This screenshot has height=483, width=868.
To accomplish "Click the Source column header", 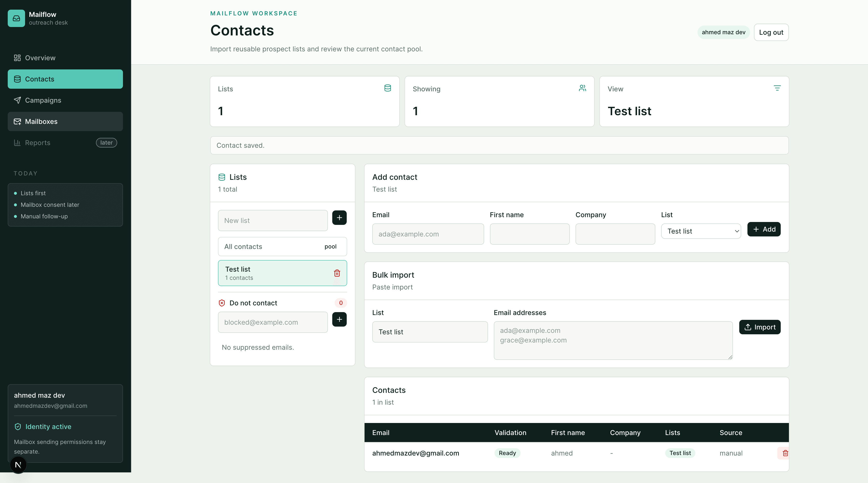I will (x=731, y=433).
